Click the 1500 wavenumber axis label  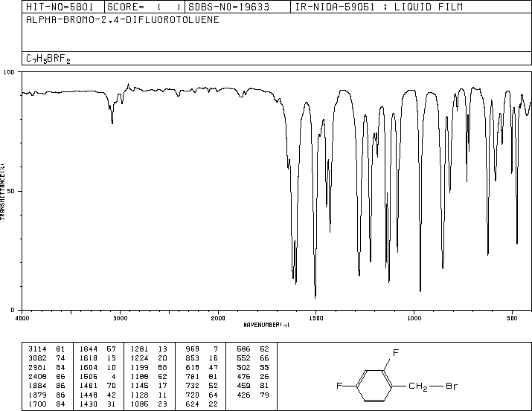pyautogui.click(x=316, y=318)
